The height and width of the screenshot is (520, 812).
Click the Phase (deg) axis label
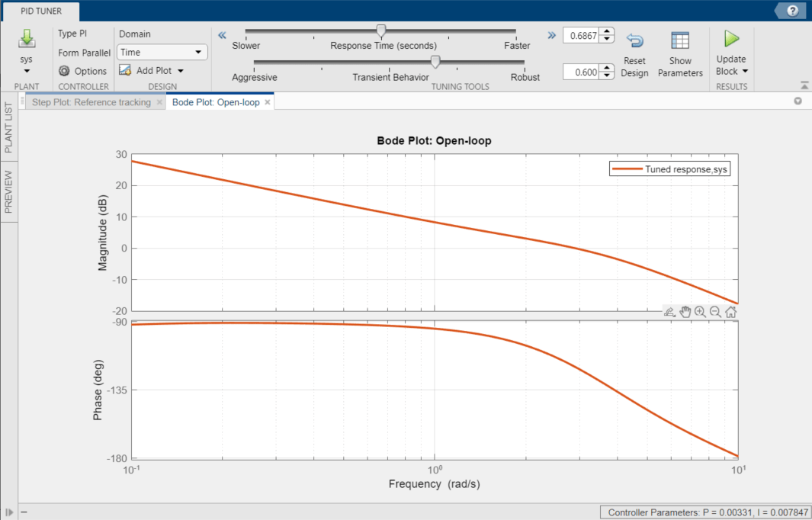click(98, 390)
